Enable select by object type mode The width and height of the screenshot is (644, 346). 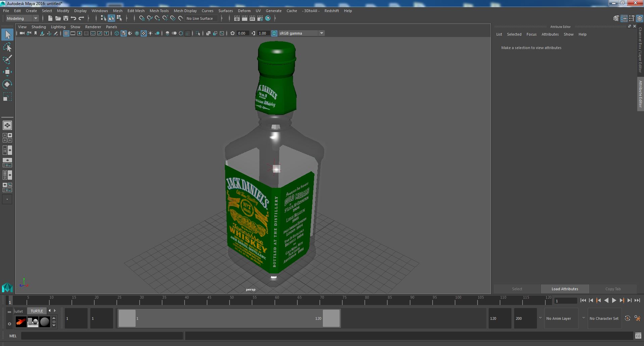tap(111, 18)
